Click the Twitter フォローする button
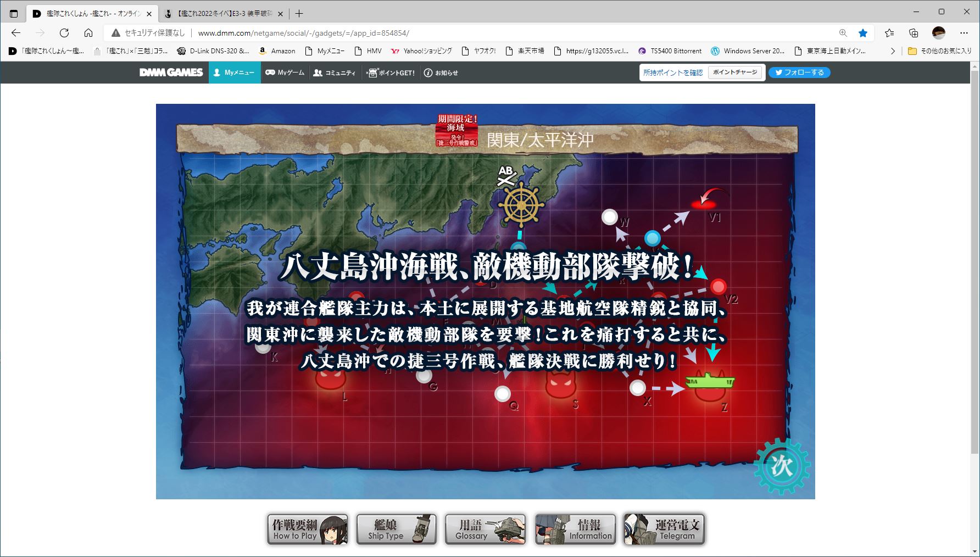 click(799, 73)
